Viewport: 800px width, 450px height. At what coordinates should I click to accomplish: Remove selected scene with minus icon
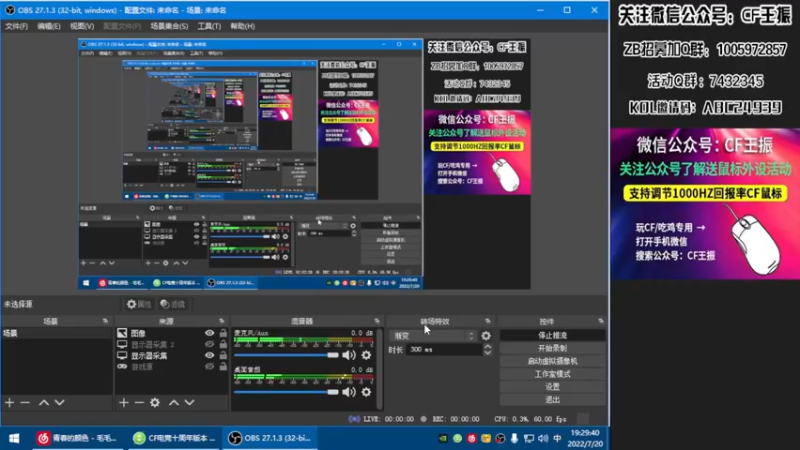pos(25,403)
